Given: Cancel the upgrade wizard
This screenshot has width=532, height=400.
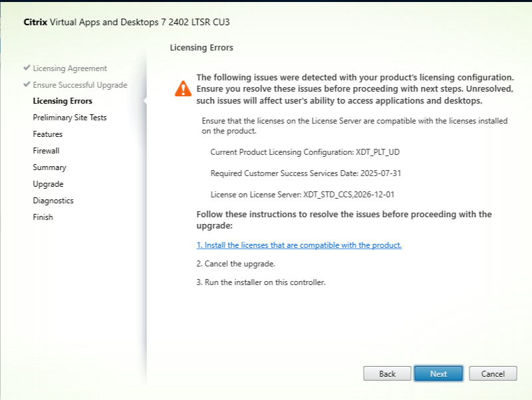Looking at the screenshot, I should click(493, 373).
